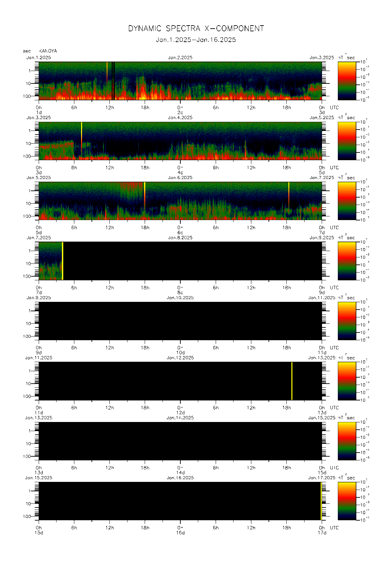Image resolution: width=392 pixels, height=565 pixels.
Task: Click the Jan.4.2025 date label
Action: [x=180, y=117]
